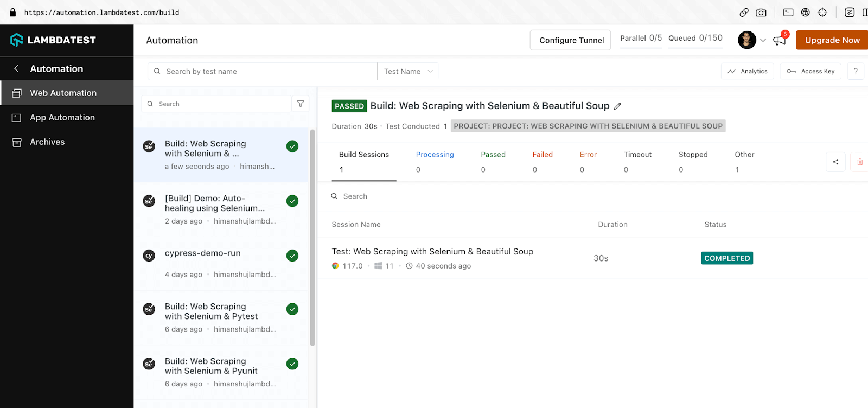Select the Failed tab

pos(542,162)
